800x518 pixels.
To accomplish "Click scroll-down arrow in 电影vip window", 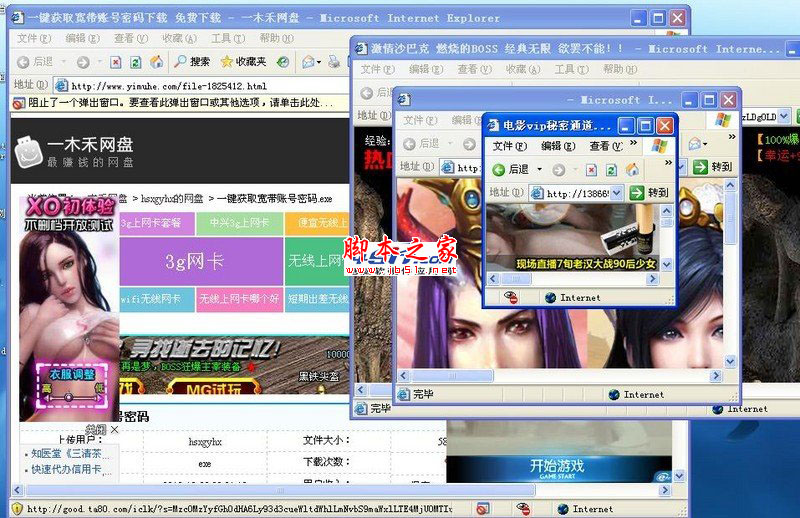I will (667, 264).
